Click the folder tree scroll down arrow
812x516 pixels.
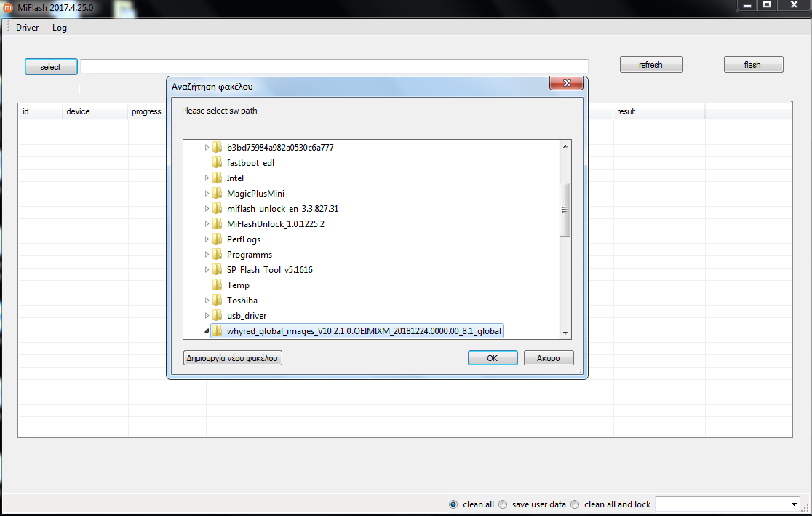coord(565,333)
